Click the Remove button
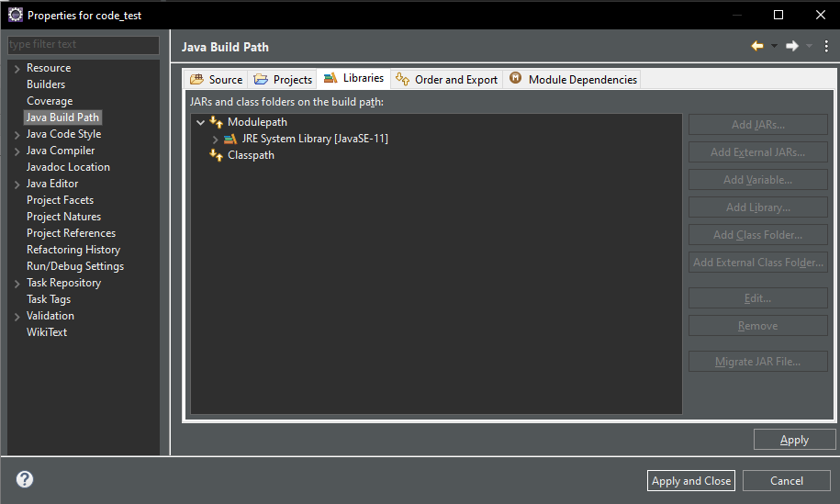Viewport: 840px width, 504px height. point(758,326)
